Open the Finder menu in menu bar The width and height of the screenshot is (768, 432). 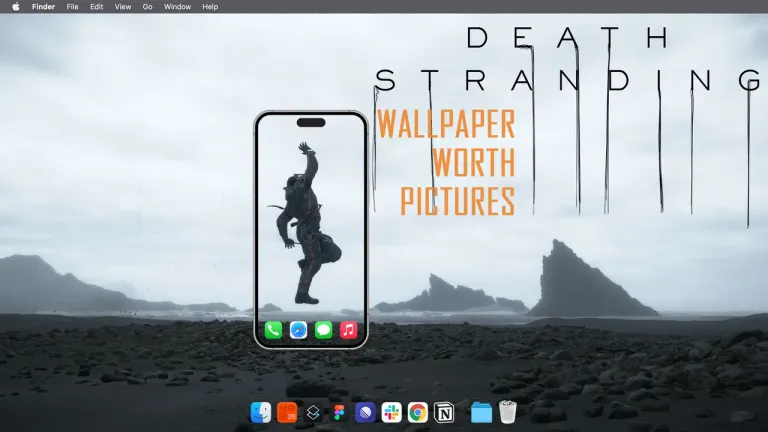pyautogui.click(x=43, y=7)
